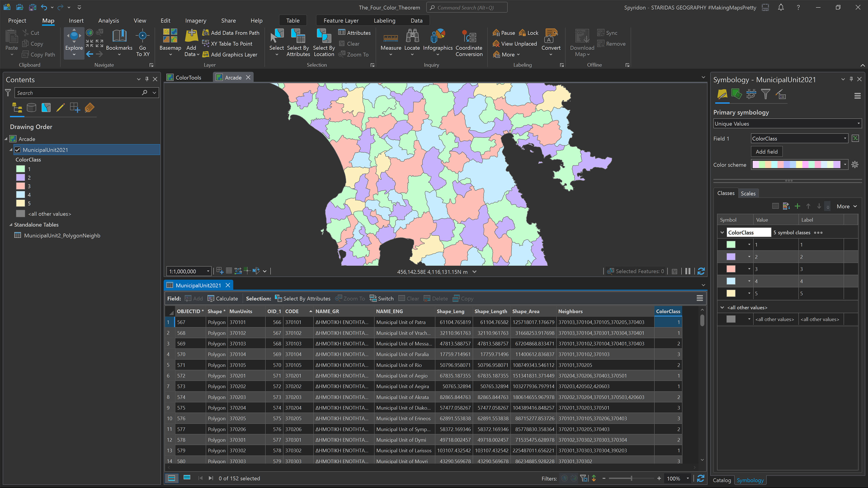Click inside the Command Search box

click(x=466, y=7)
